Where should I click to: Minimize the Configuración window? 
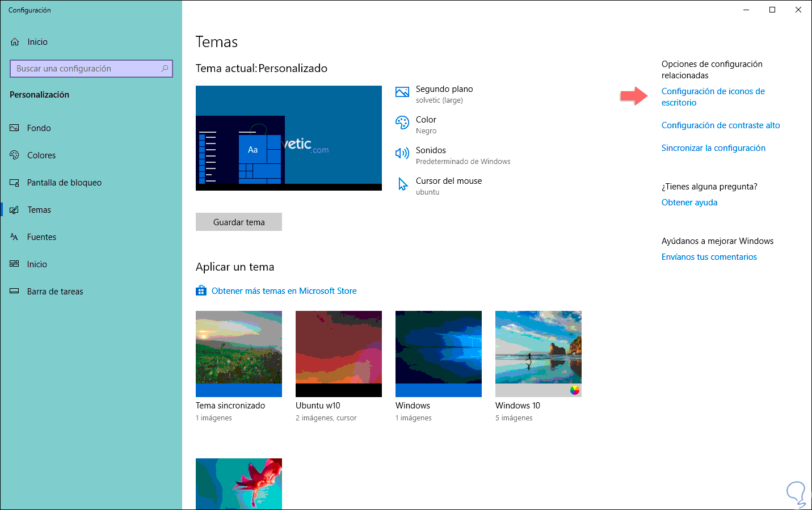(x=746, y=10)
